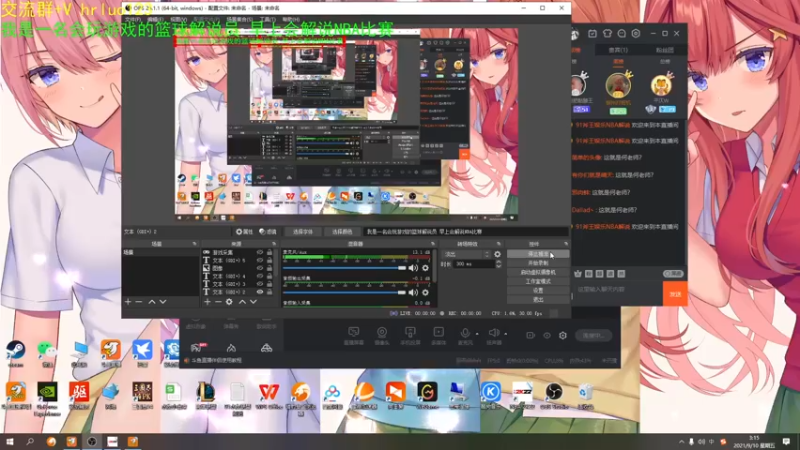
Task: Click microphone icon in Douyu streaming toolbar
Action: (x=465, y=333)
